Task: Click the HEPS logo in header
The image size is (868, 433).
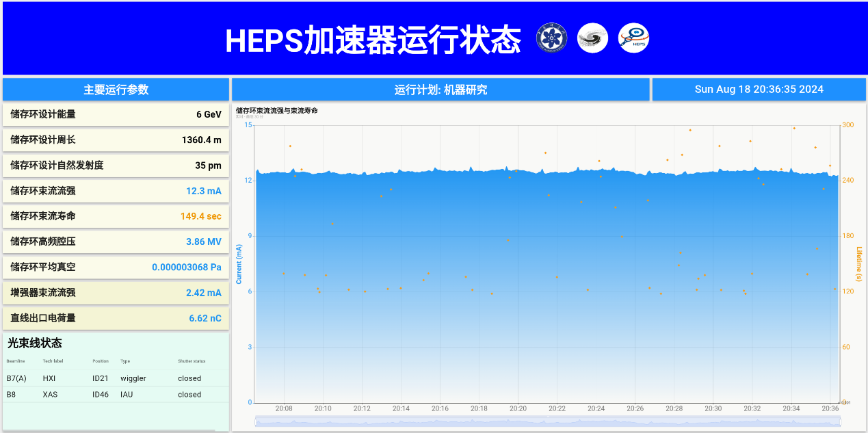Action: [x=633, y=38]
